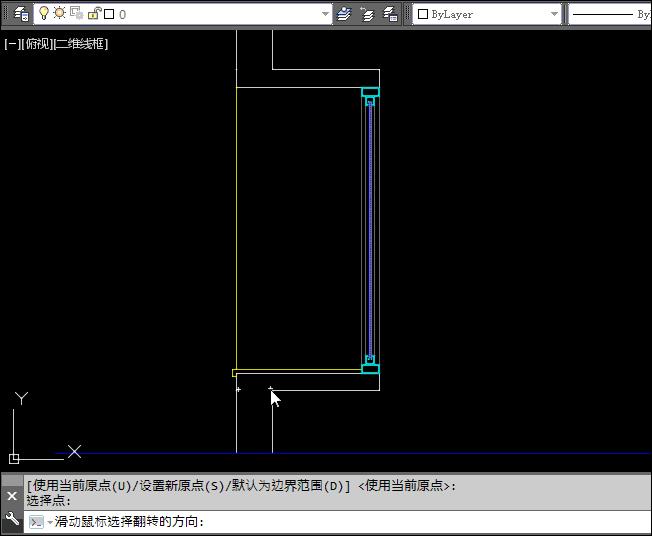Open the Layer Properties Manager icon
652x536 pixels.
(x=21, y=14)
